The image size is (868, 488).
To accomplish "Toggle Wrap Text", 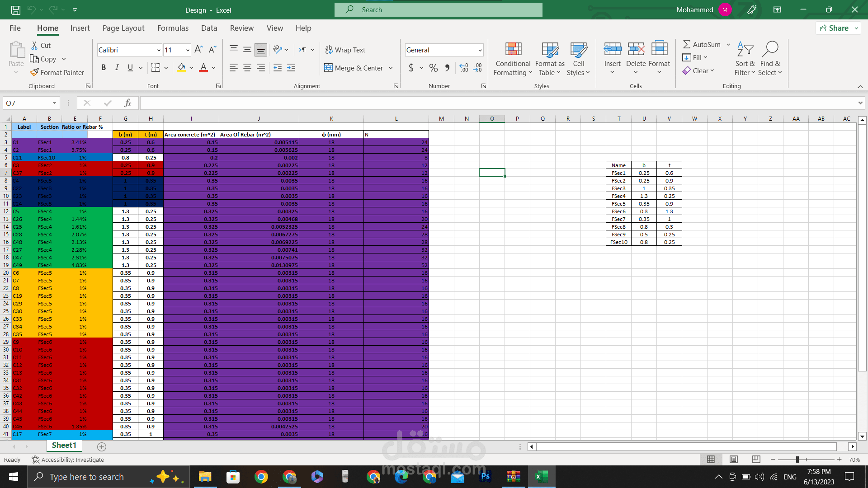I will point(345,50).
